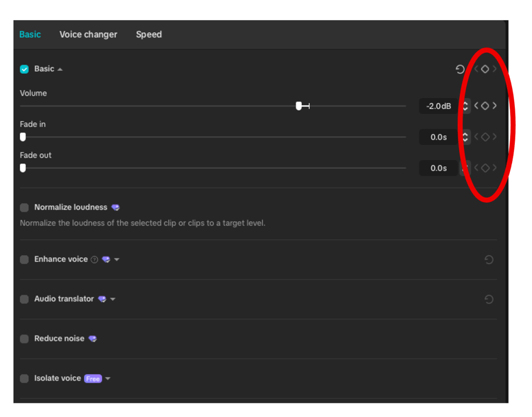Click the Volume -2.0dB value field
Image resolution: width=532 pixels, height=417 pixels.
438,106
